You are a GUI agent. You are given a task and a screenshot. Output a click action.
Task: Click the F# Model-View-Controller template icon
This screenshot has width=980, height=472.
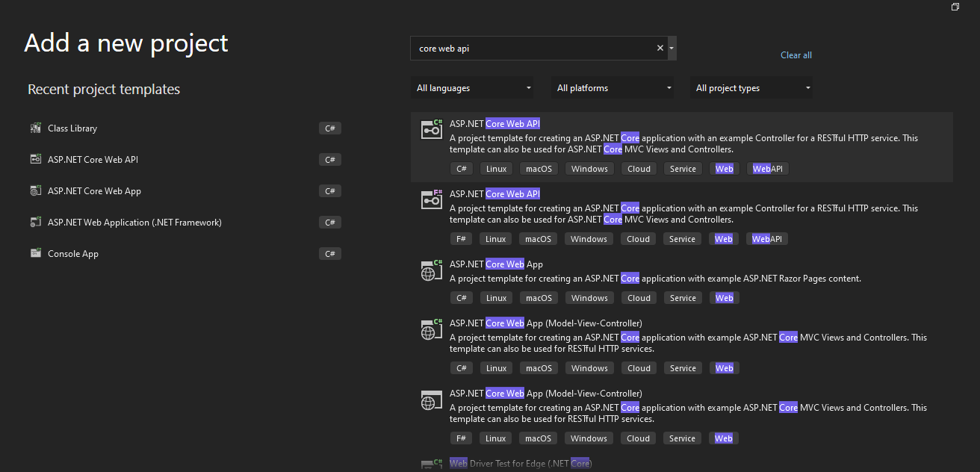point(432,400)
